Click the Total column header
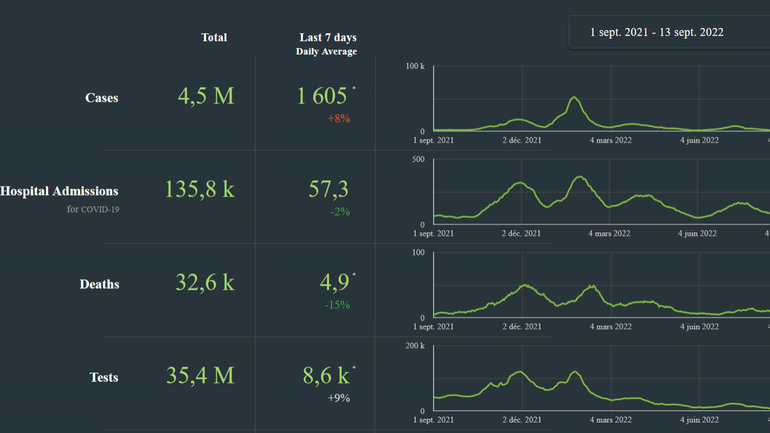770x433 pixels. click(214, 37)
